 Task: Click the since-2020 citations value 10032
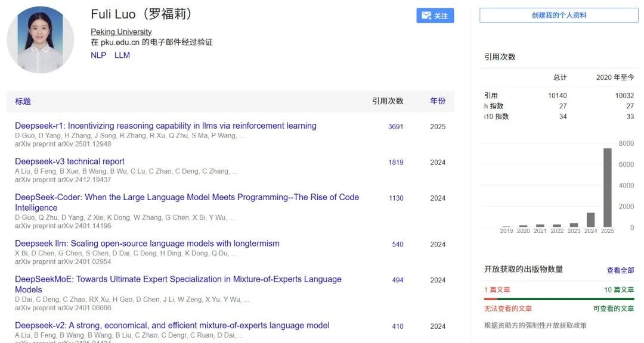tap(624, 96)
